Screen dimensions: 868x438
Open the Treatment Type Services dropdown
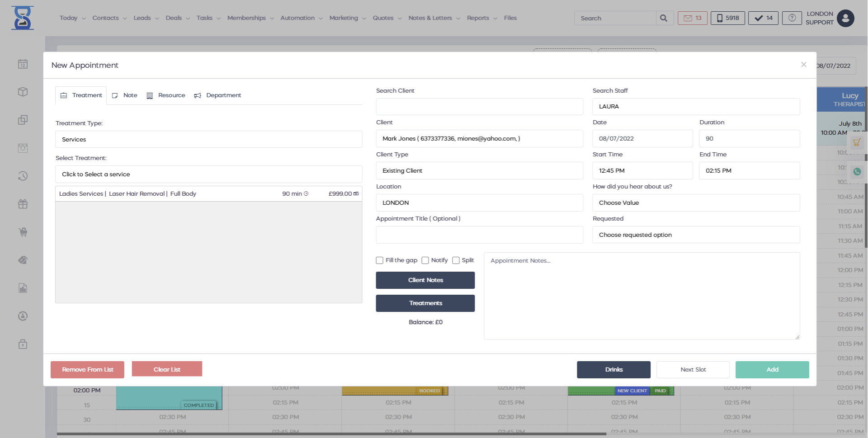pos(208,139)
